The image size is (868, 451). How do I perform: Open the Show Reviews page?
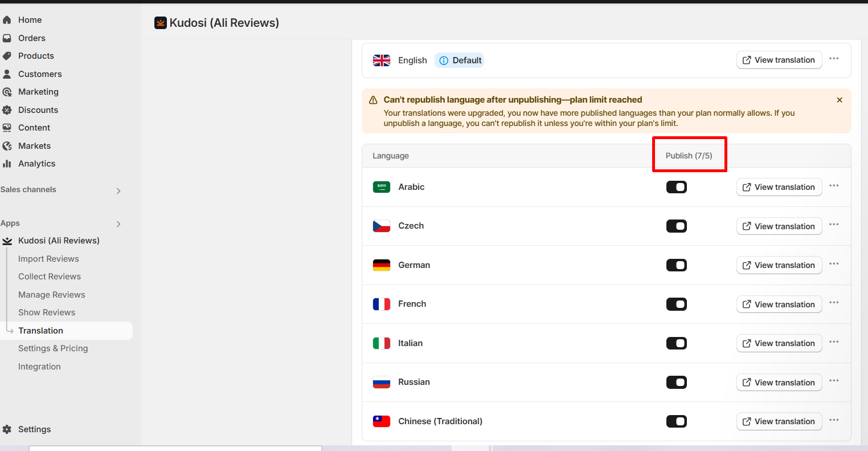[x=47, y=312]
